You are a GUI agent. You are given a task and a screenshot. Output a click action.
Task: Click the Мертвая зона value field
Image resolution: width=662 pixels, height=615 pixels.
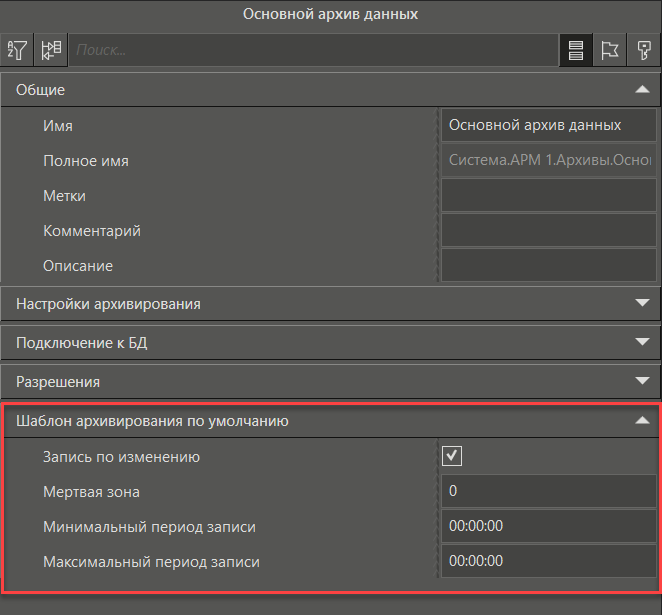coord(548,492)
